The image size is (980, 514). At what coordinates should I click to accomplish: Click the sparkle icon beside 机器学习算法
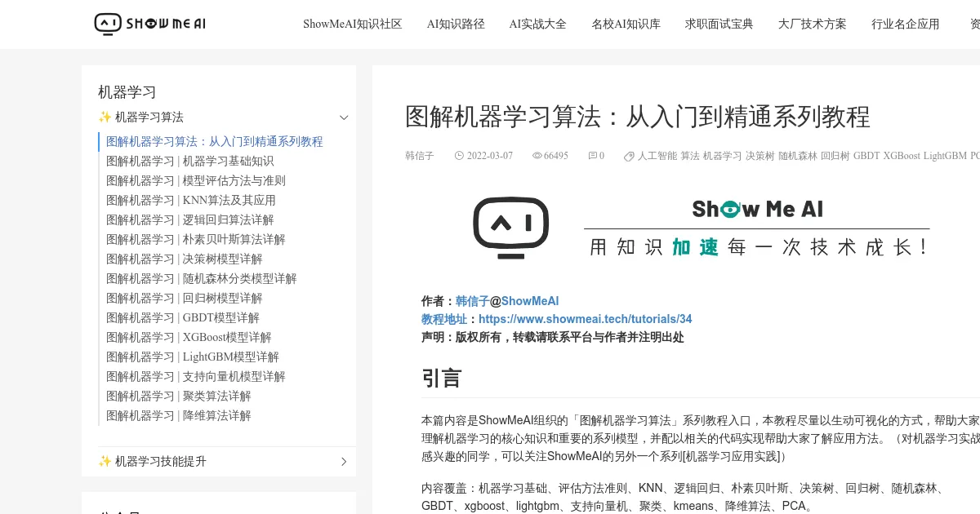[x=105, y=117]
